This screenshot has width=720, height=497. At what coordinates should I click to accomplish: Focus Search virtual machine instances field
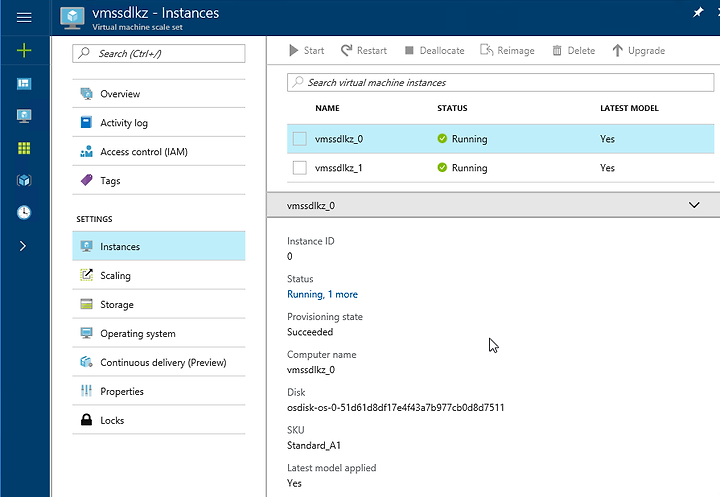coord(501,82)
